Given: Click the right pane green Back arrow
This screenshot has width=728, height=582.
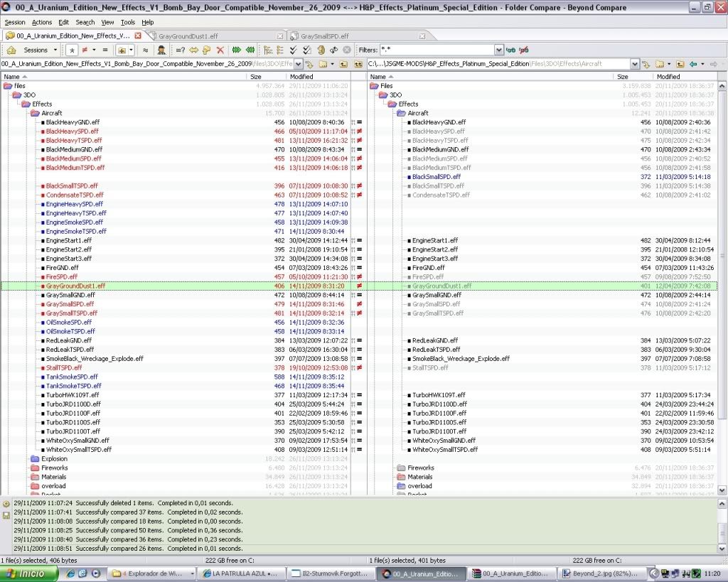Looking at the screenshot, I should [693, 64].
